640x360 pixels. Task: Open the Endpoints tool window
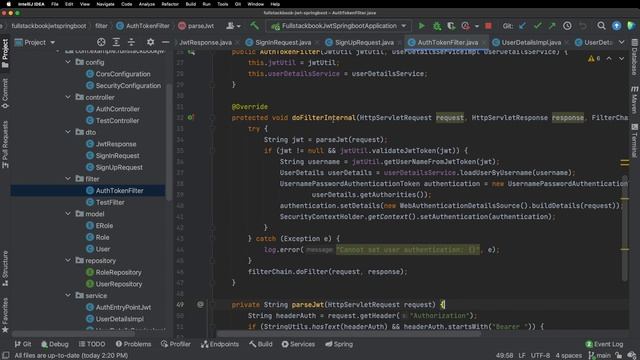220,344
